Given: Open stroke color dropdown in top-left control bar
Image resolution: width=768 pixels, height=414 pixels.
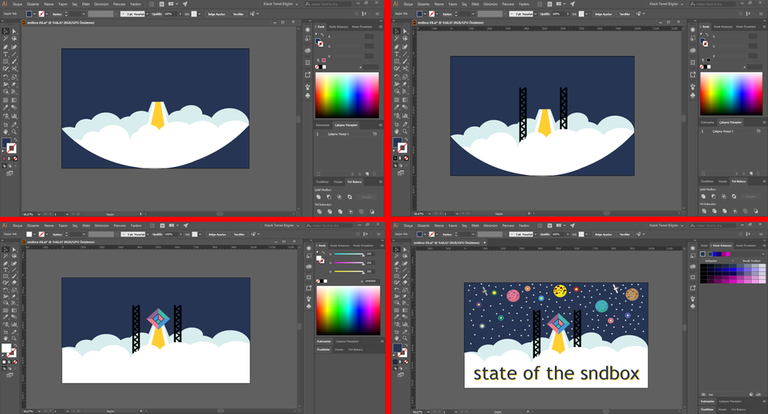Looking at the screenshot, I should point(47,14).
